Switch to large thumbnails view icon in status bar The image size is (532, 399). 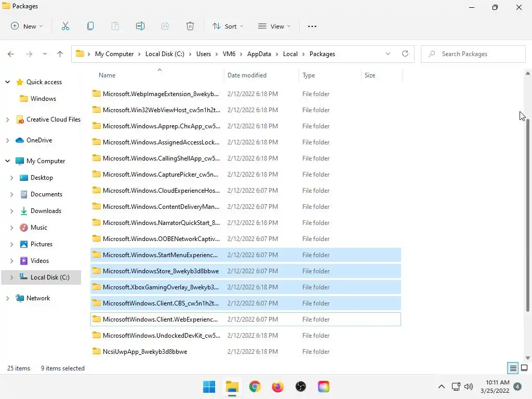(524, 368)
